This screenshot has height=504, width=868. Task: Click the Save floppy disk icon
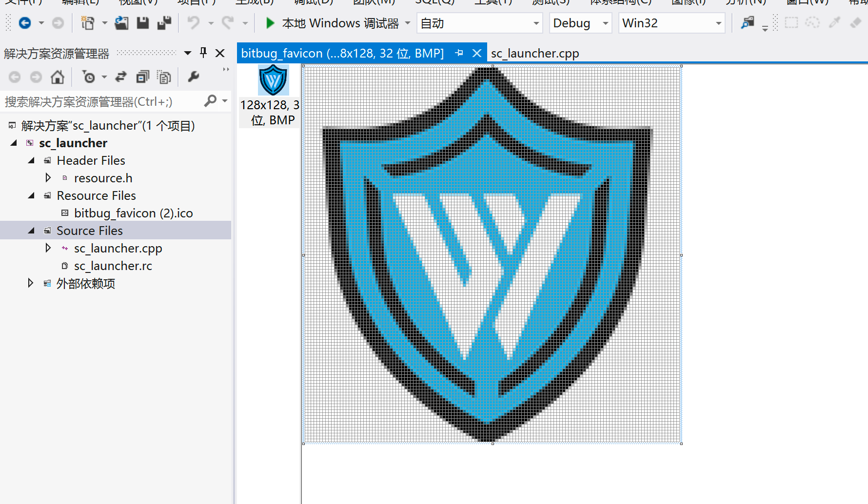pyautogui.click(x=142, y=23)
